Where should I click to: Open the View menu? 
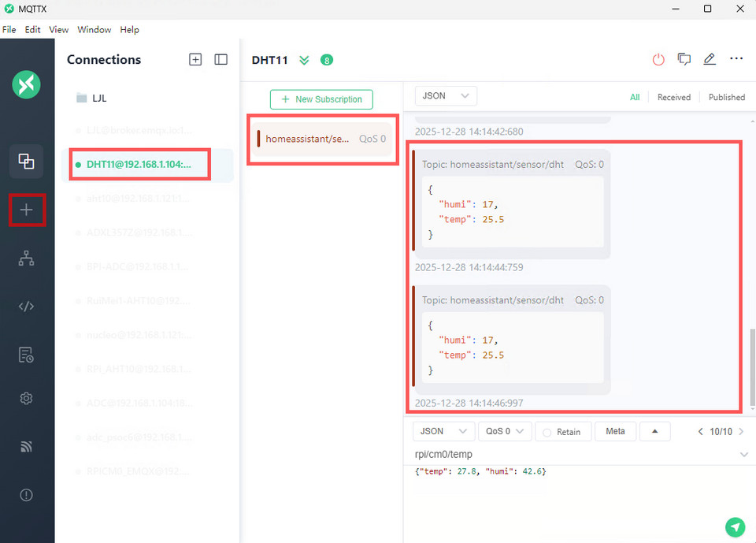coord(59,29)
